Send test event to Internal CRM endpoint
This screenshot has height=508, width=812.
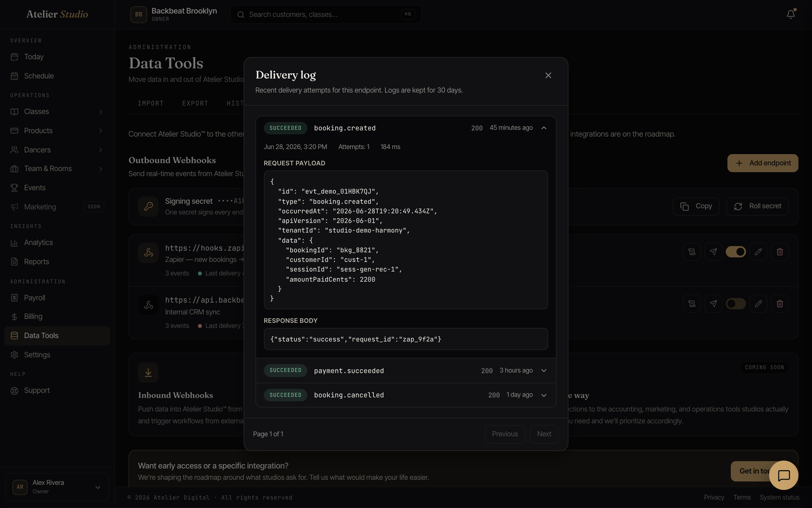(713, 304)
